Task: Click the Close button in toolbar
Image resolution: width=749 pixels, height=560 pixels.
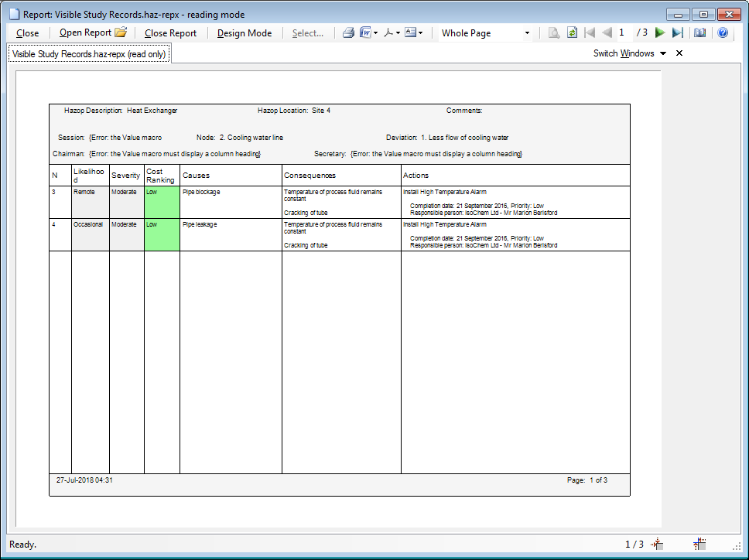Action: click(x=28, y=33)
